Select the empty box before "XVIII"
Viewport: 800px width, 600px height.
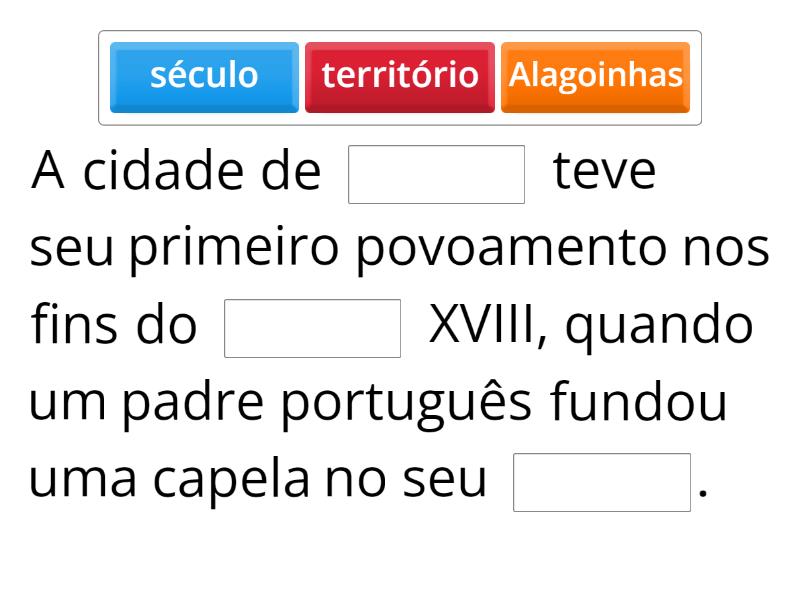click(312, 328)
